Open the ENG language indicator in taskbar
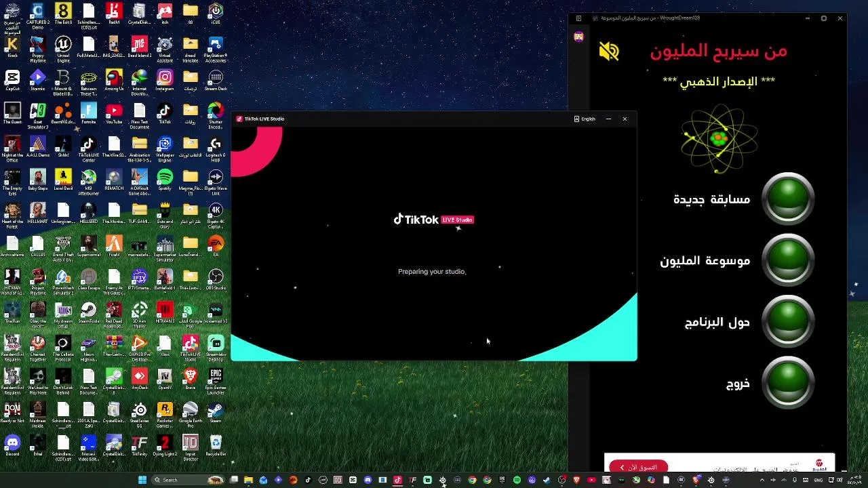The height and width of the screenshot is (488, 868). [818, 480]
